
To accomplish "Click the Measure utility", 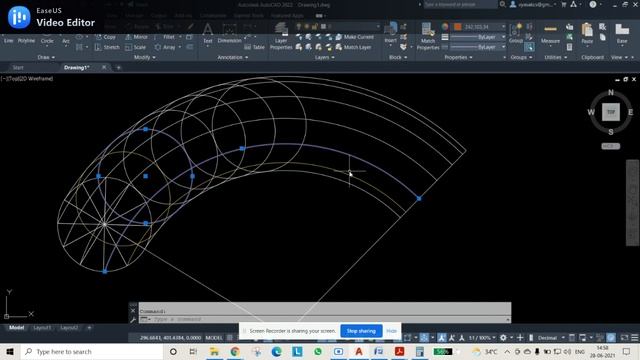I will 550,34.
